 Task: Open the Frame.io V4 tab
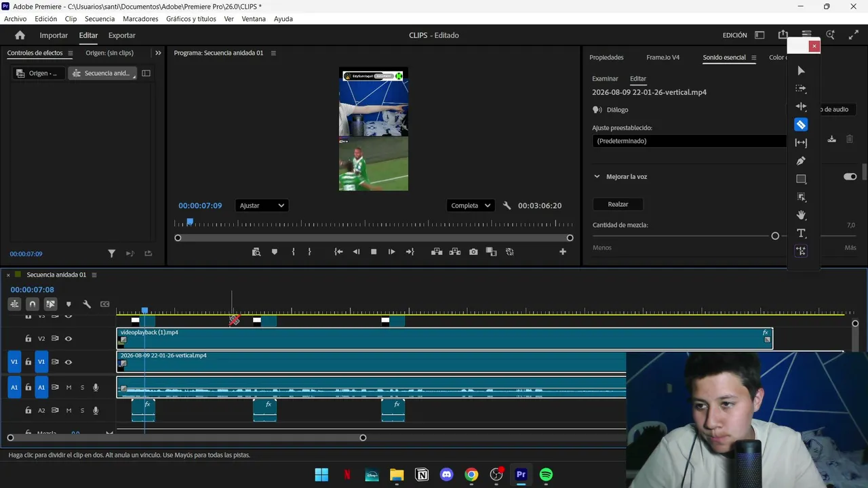click(x=663, y=58)
